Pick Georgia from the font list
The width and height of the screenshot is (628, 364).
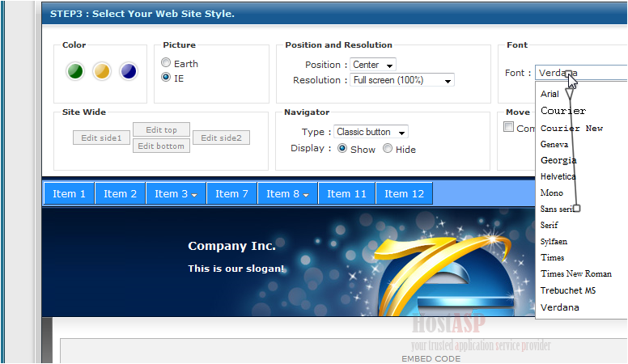558,160
